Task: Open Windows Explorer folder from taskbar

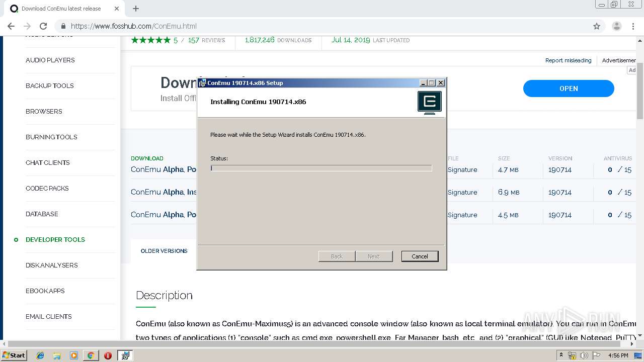Action: click(x=57, y=355)
